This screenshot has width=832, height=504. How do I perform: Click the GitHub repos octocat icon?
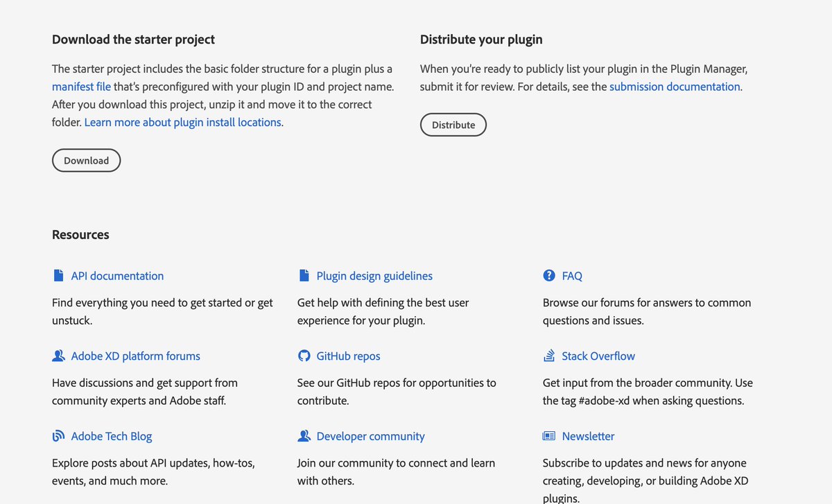(x=304, y=356)
